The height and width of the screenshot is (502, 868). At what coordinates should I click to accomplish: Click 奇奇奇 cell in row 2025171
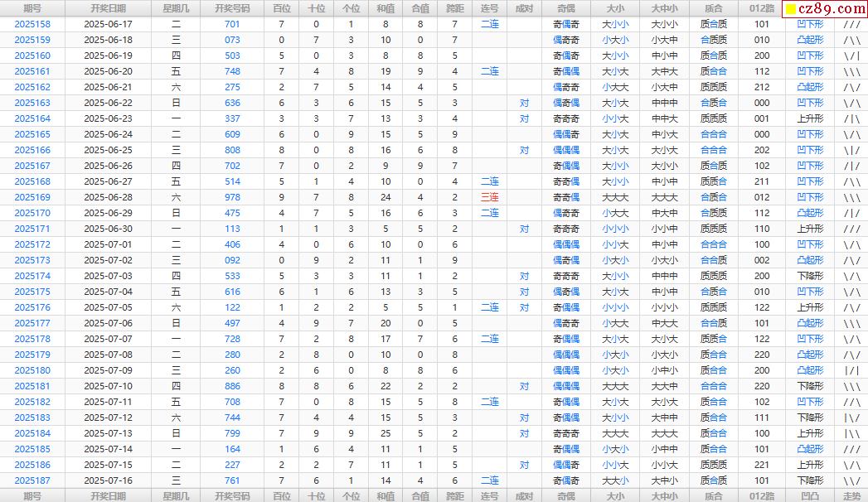click(x=565, y=229)
